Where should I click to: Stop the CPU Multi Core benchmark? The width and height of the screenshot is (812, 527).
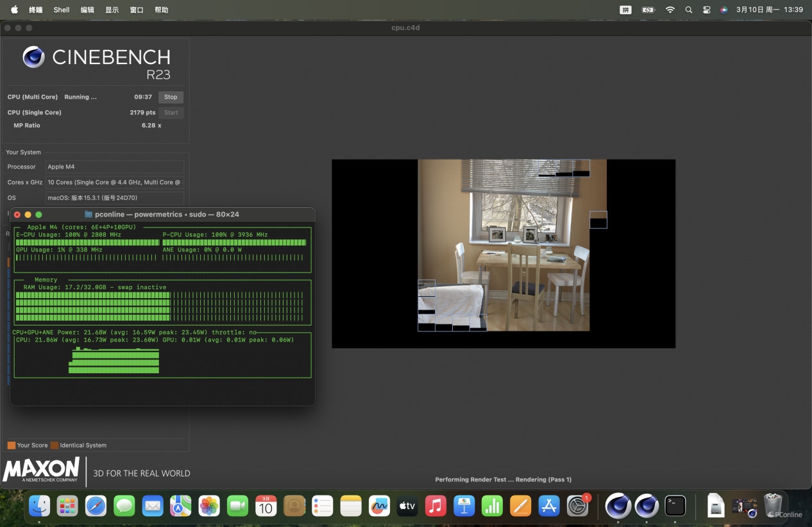tap(171, 97)
